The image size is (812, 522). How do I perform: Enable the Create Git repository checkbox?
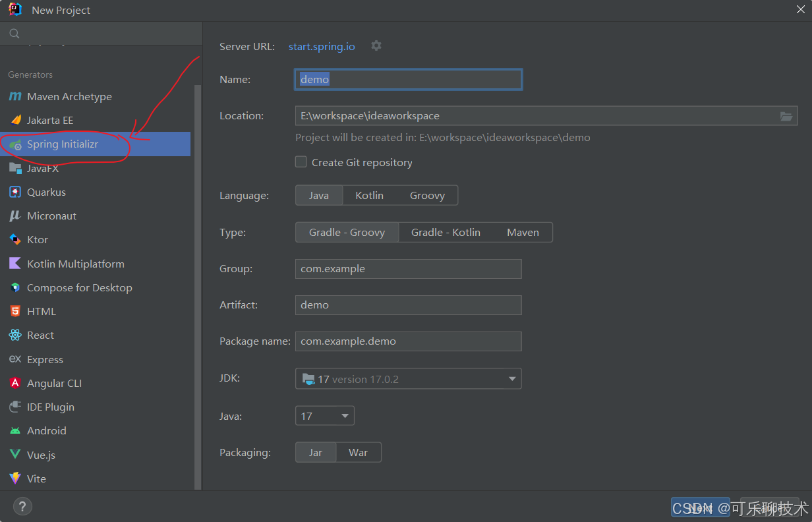[301, 162]
